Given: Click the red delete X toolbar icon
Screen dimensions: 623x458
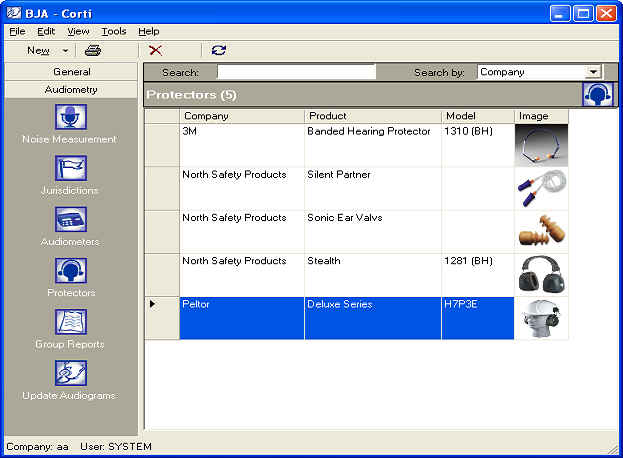Looking at the screenshot, I should click(155, 50).
